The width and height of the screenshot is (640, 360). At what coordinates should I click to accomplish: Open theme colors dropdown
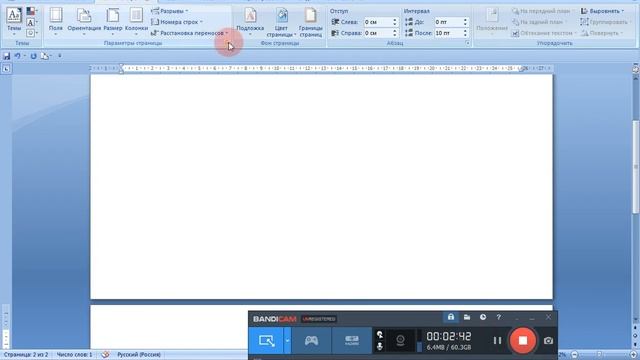(x=31, y=11)
